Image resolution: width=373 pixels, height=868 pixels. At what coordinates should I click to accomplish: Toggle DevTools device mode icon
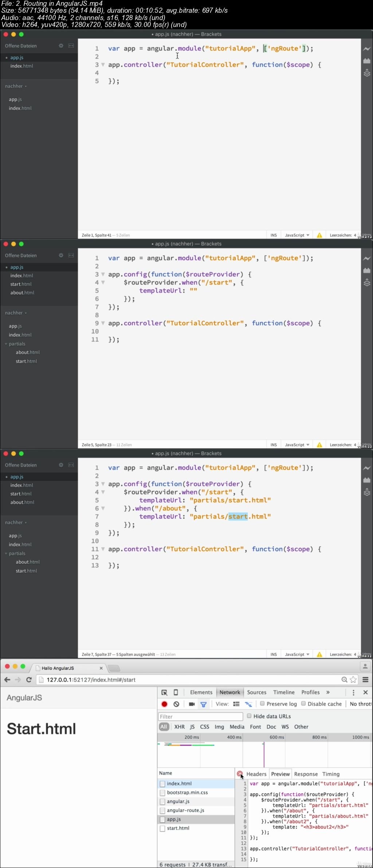176,693
